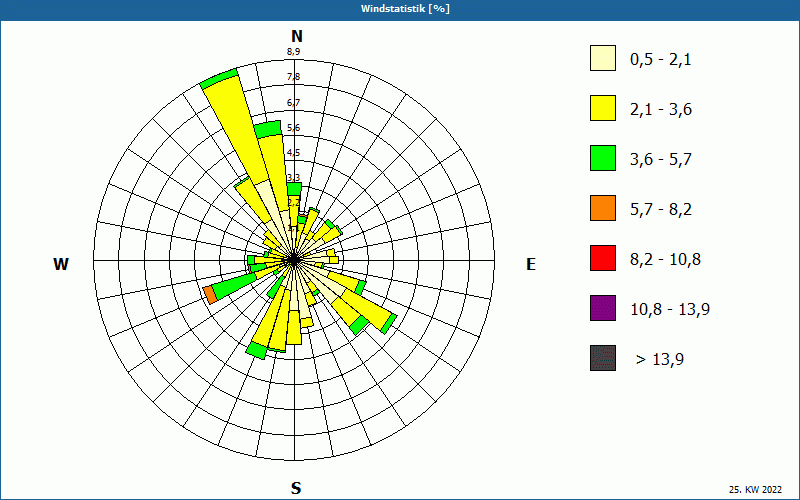This screenshot has width=800, height=500.
Task: Click the green 3,6 - 5,7 legend swatch
Action: 603,158
